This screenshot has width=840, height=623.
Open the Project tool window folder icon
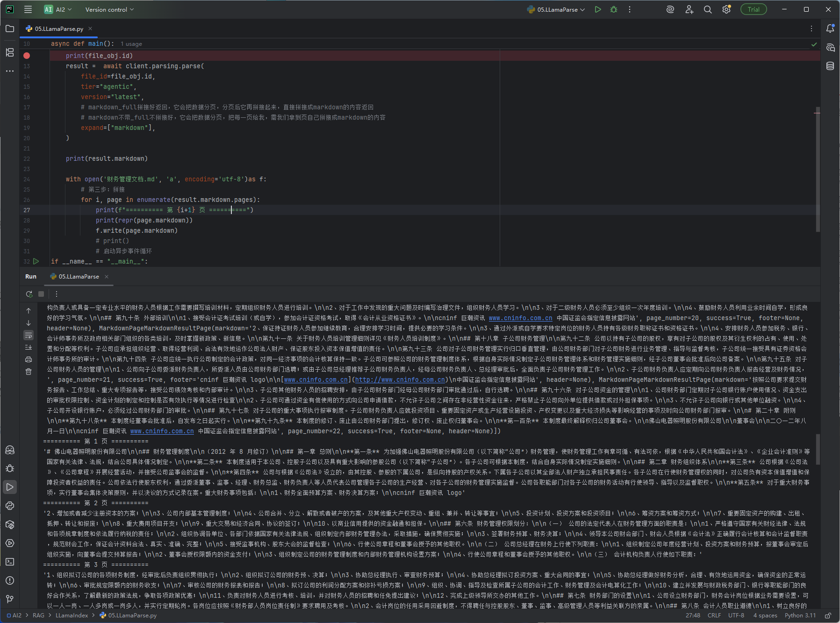(10, 29)
